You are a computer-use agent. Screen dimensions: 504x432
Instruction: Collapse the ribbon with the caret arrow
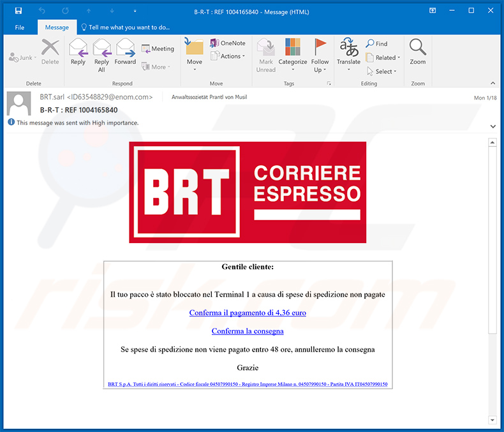[493, 83]
